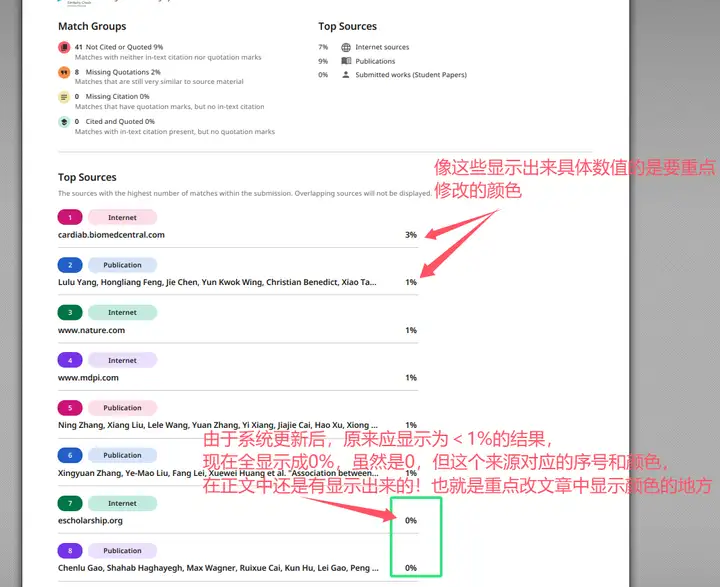Click the 3% value for cardiab.biomedcentral.com
The width and height of the screenshot is (720, 587).
tap(411, 235)
